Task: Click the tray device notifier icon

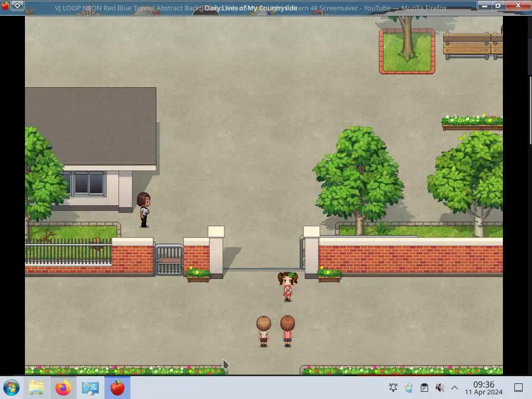Action: point(408,388)
